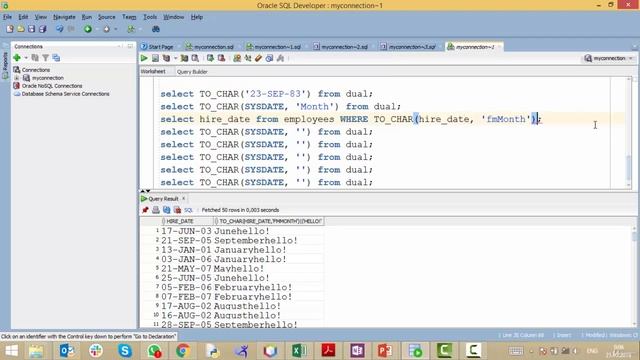Expand the myconnection tree node
Image resolution: width=640 pixels, height=360 pixels.
(x=17, y=78)
